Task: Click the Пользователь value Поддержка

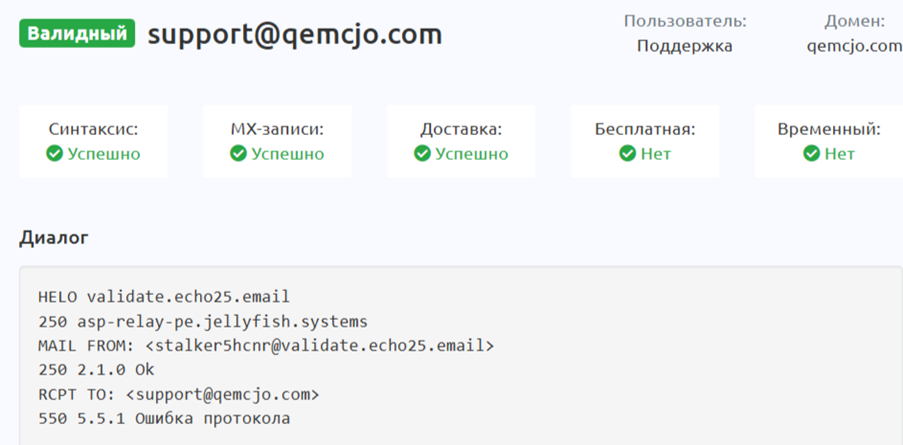Action: [684, 46]
